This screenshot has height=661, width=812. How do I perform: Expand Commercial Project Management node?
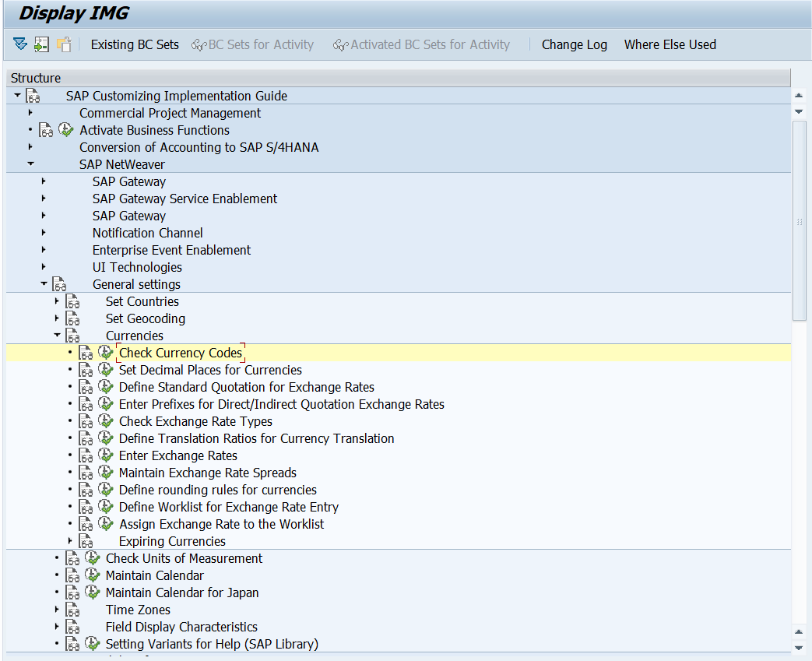pyautogui.click(x=30, y=112)
